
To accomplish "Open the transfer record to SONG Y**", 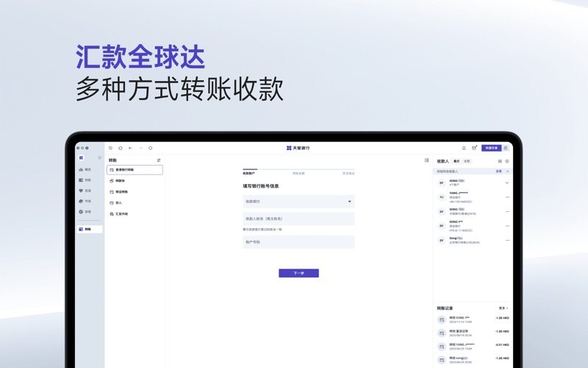I will pyautogui.click(x=473, y=319).
